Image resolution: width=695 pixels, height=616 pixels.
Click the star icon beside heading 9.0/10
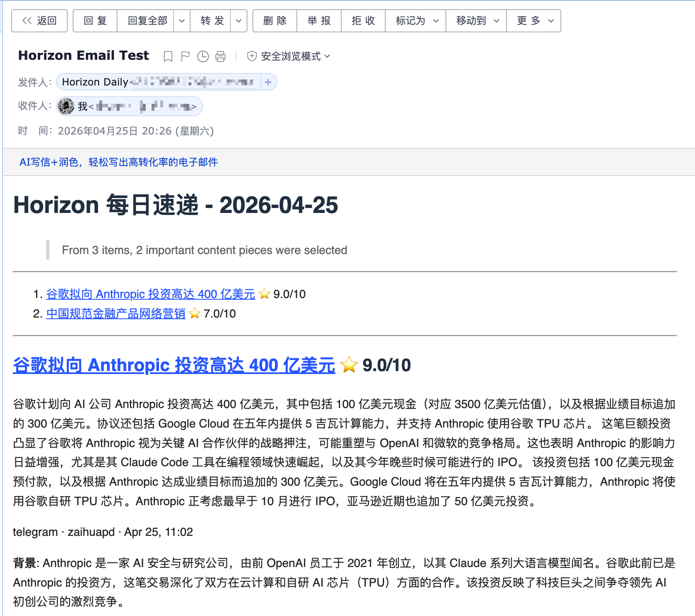pyautogui.click(x=349, y=365)
